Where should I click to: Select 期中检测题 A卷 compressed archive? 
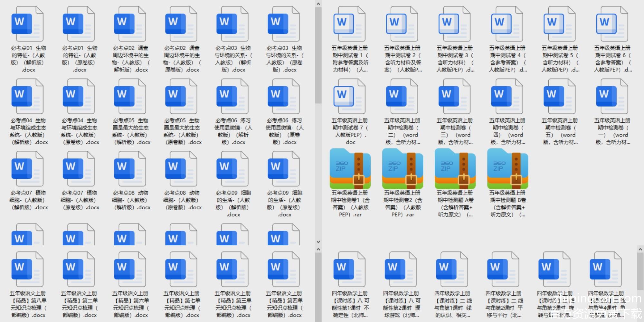coord(455,169)
